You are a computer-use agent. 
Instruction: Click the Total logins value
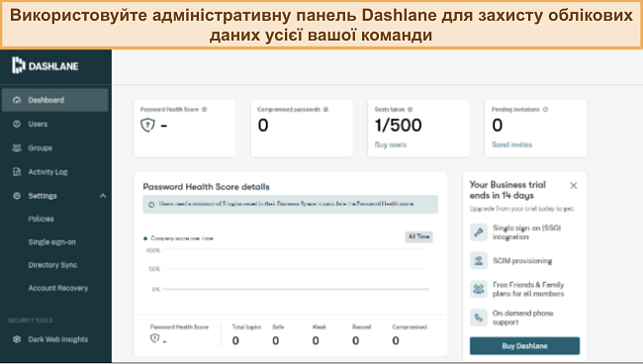coord(235,340)
